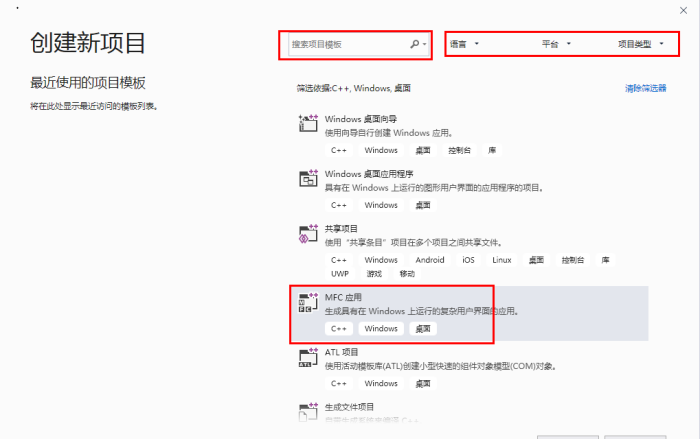Click the Android tag under 共享项目

430,260
